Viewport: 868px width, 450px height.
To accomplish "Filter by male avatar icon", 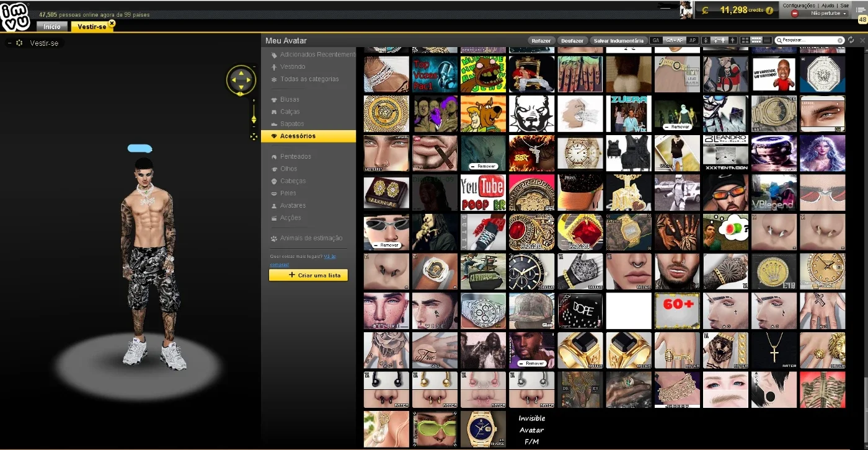I will (732, 40).
